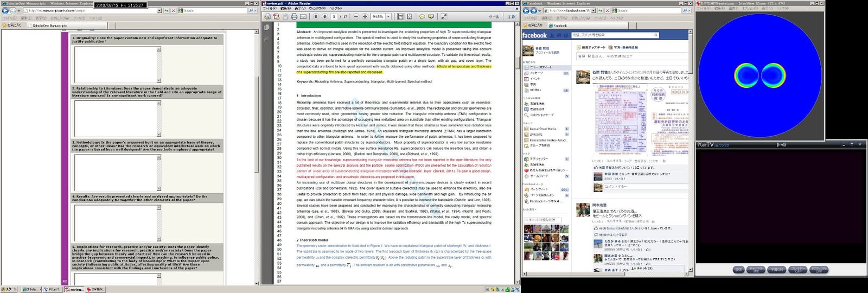Open the 注釈 pane in Adobe Reader

coord(511,17)
